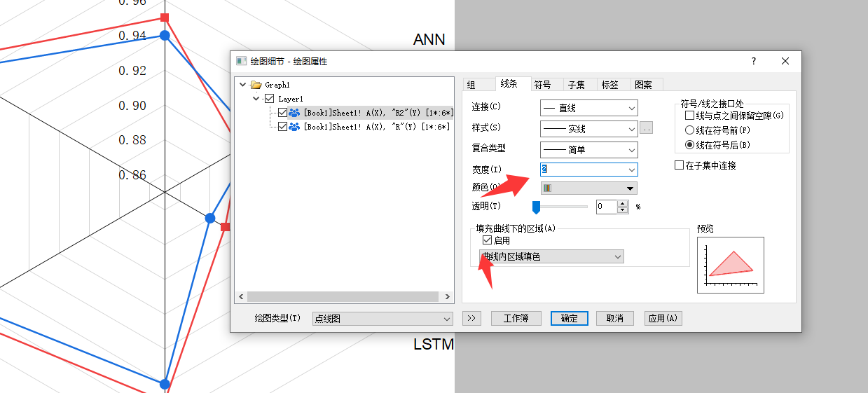Click the plot icon of the "R2"(Y) row

pyautogui.click(x=294, y=113)
